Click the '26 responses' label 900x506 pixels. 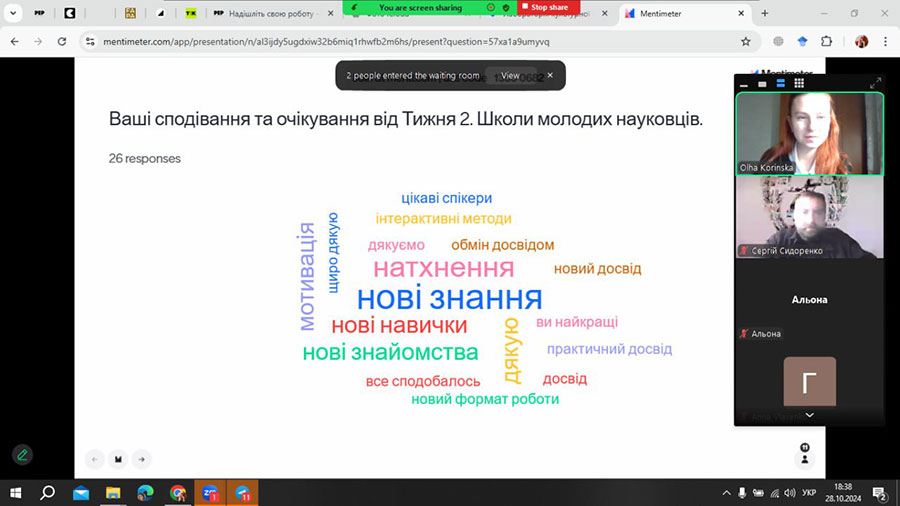point(145,158)
